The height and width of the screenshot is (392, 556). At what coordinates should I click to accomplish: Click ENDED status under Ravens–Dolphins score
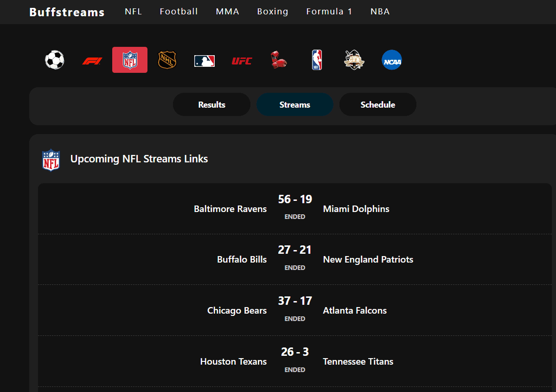(x=294, y=217)
